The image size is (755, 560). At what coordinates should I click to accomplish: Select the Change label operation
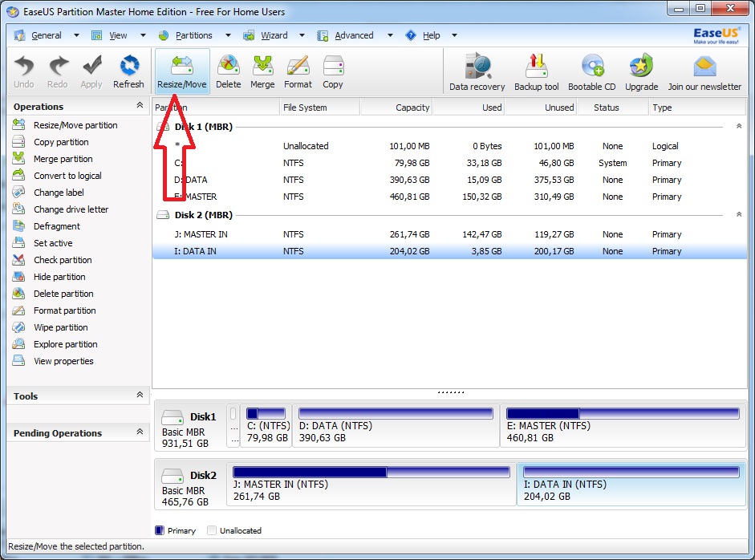point(48,193)
